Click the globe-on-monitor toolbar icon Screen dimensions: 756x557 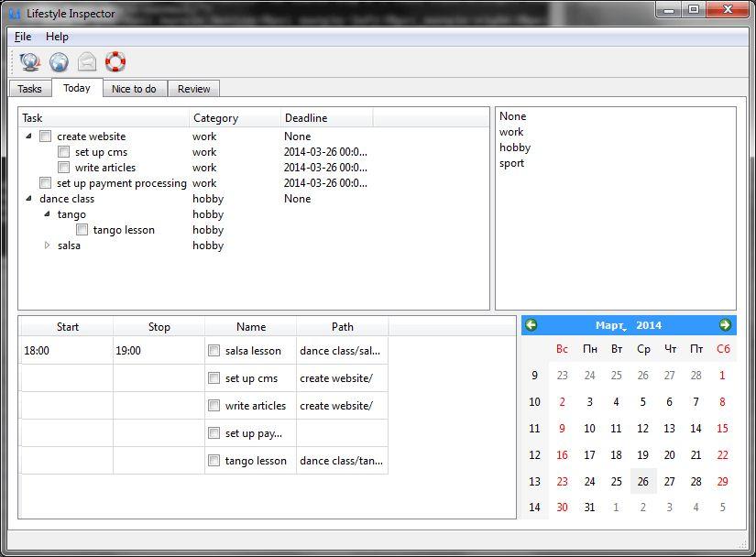[x=29, y=62]
